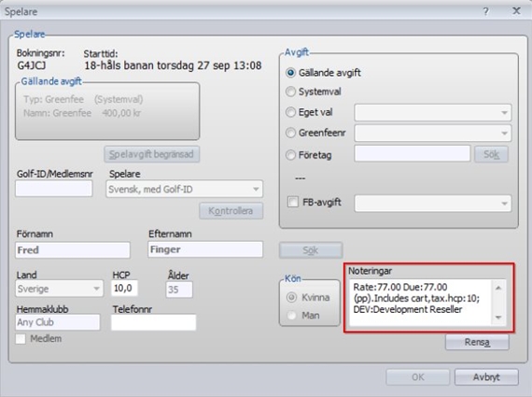Open the FB-avgift dropdown

[432, 204]
